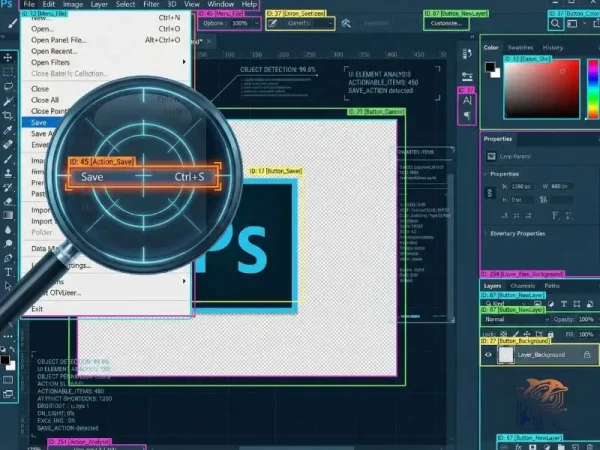Click the adjustment-layer filter half-circle icon

(551, 304)
